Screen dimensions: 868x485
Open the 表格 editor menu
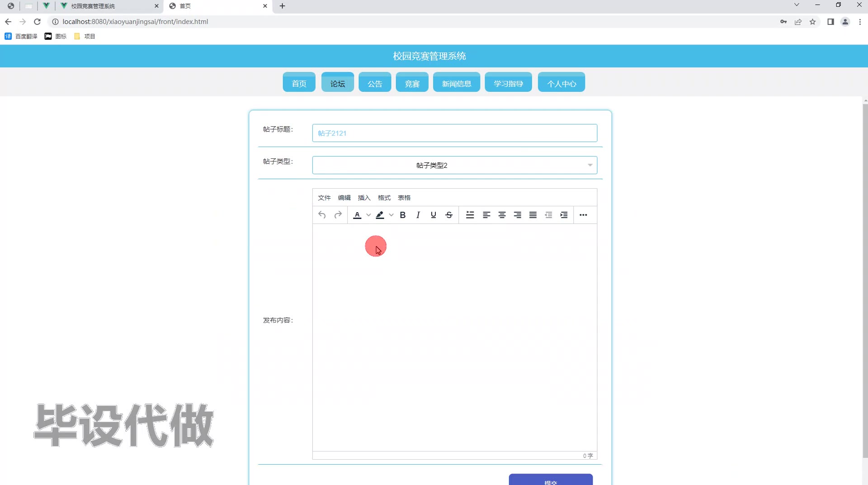click(x=404, y=198)
